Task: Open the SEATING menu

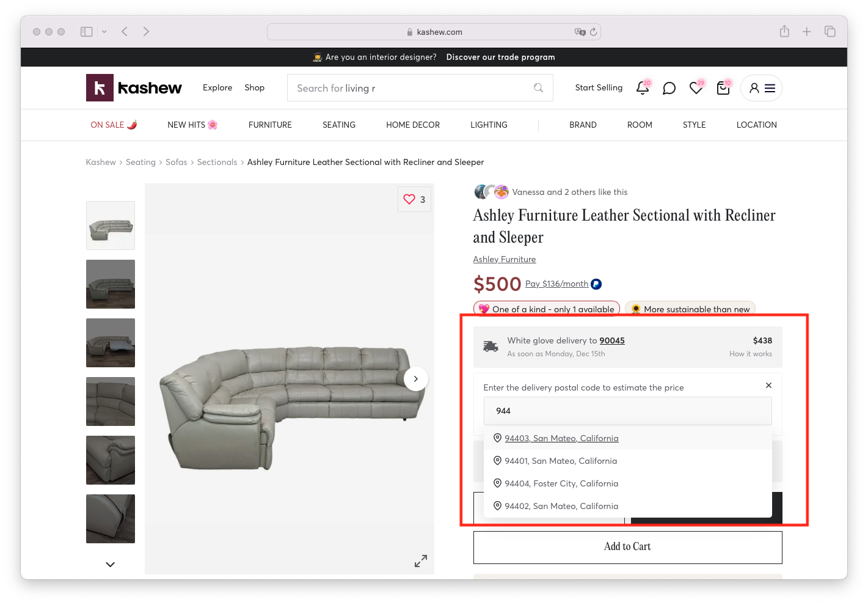Action: pos(339,125)
